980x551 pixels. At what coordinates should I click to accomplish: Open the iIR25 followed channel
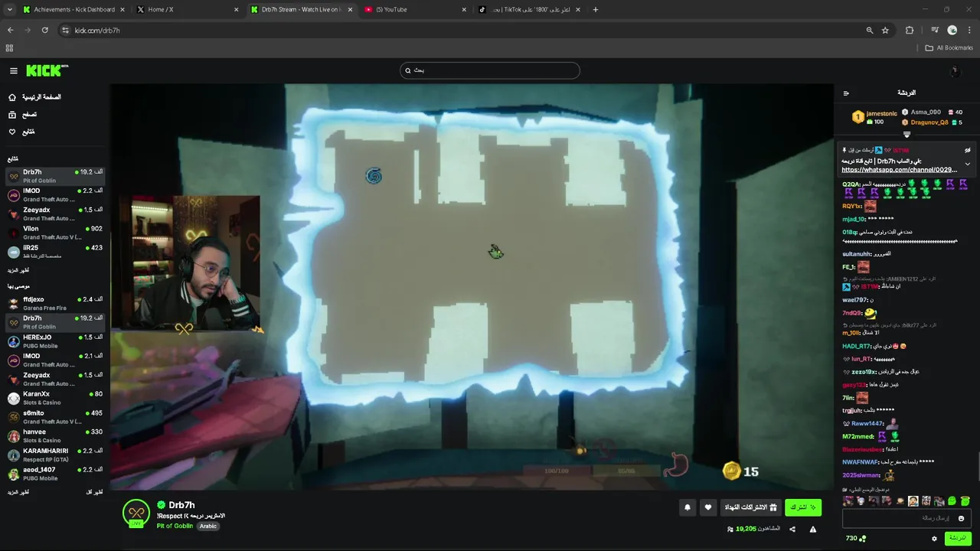pos(54,252)
